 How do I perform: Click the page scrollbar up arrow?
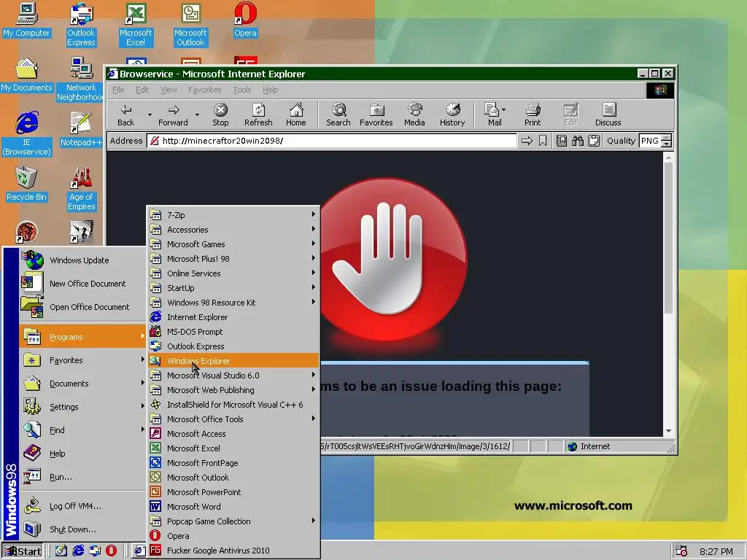point(668,157)
